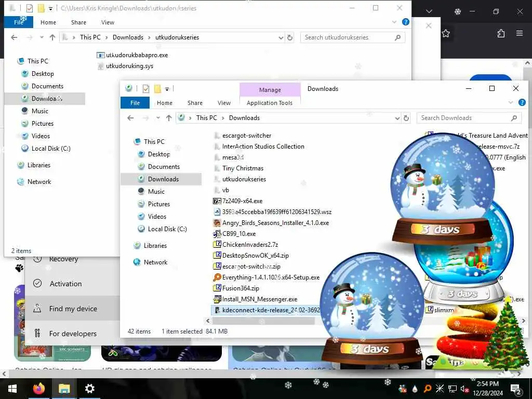This screenshot has width=532, height=399.
Task: Open the notification center icon
Action: coord(516,389)
